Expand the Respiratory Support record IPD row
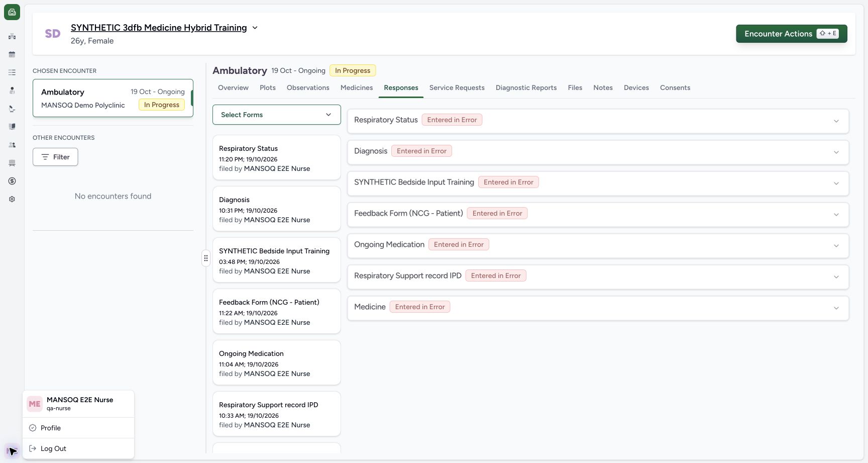The image size is (868, 463). point(598,277)
